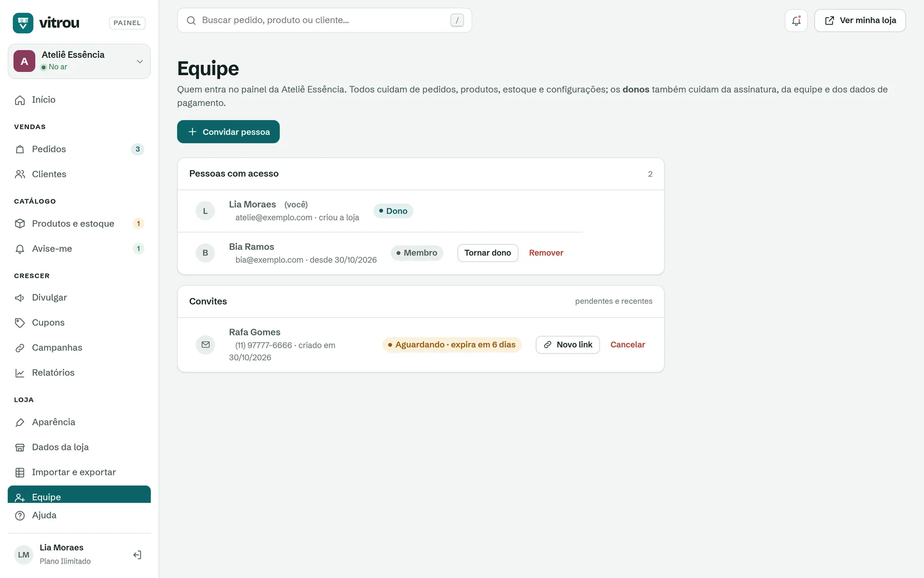
Task: Open Dados da loja settings
Action: click(x=79, y=448)
